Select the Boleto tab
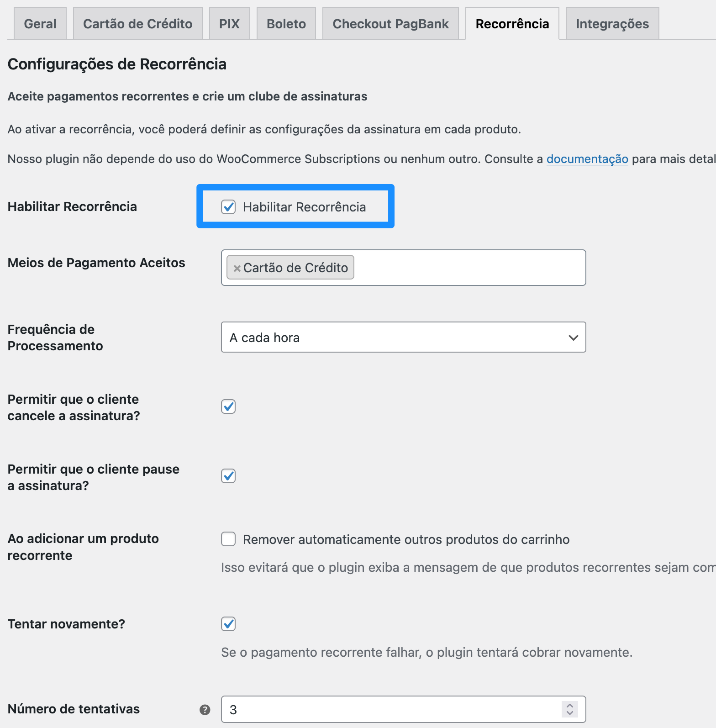The height and width of the screenshot is (728, 716). pyautogui.click(x=286, y=24)
